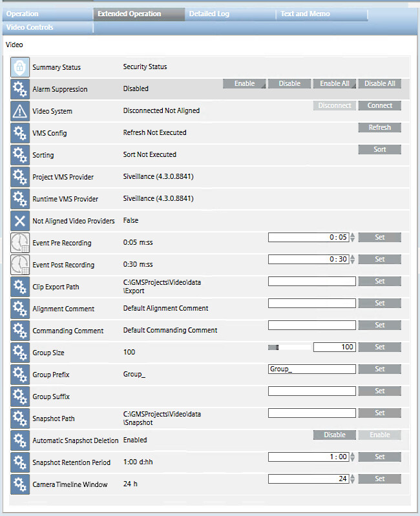Refresh the VMS Config
The width and height of the screenshot is (420, 516).
click(380, 128)
